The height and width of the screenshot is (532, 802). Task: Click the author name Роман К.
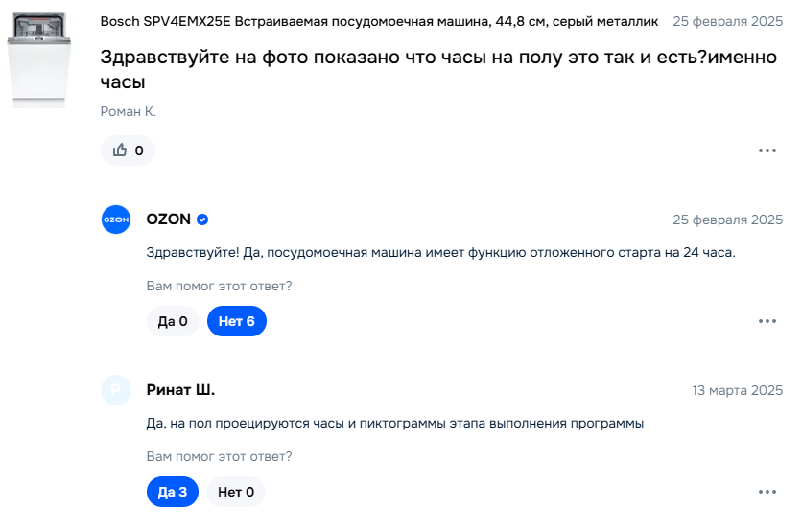pos(128,112)
